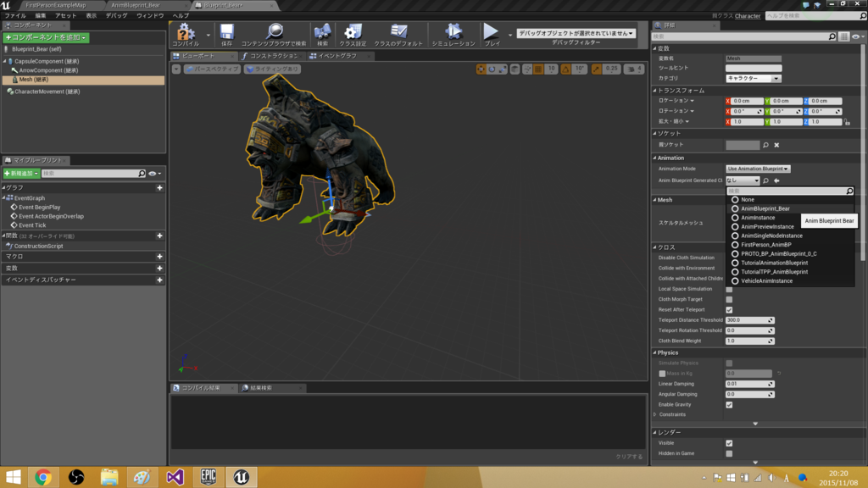This screenshot has height=488, width=868.
Task: Select the None radio option in class list
Action: [735, 200]
